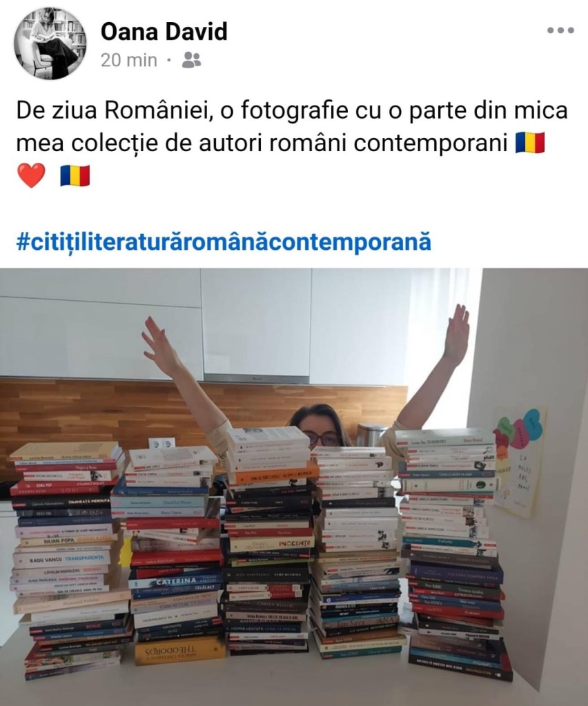
Task: Click the "CATERINA" book spine
Action: (177, 581)
